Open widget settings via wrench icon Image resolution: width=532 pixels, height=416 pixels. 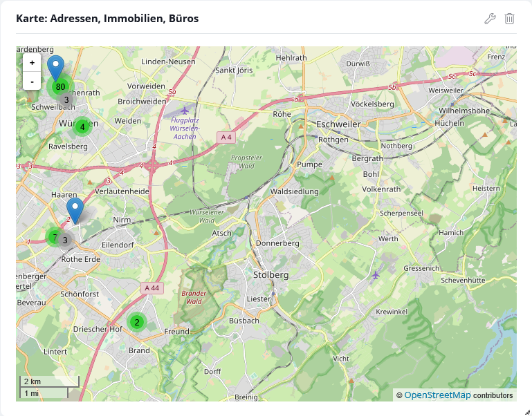click(490, 19)
